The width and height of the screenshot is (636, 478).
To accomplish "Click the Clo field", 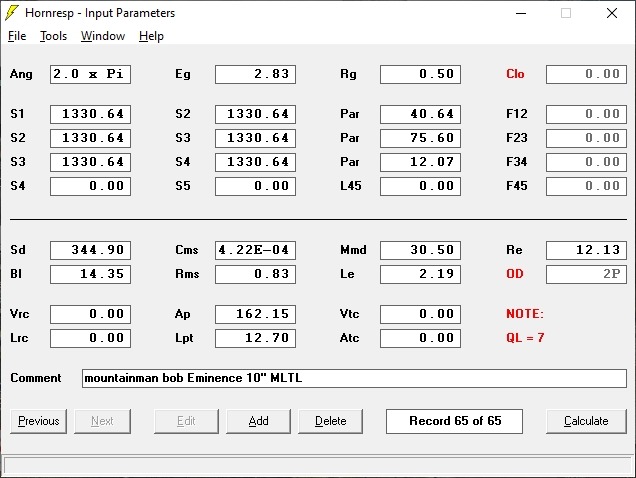I will point(586,74).
